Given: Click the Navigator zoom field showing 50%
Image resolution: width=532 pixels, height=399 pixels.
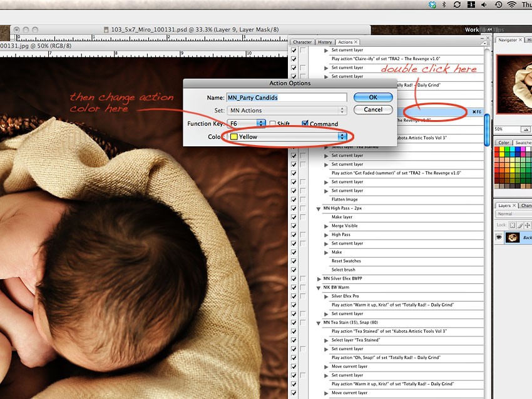Looking at the screenshot, I should (x=507, y=129).
